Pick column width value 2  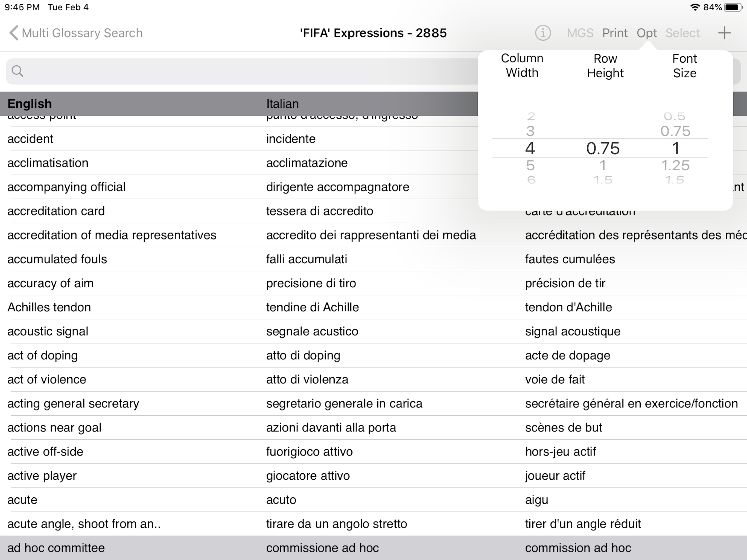click(x=531, y=116)
